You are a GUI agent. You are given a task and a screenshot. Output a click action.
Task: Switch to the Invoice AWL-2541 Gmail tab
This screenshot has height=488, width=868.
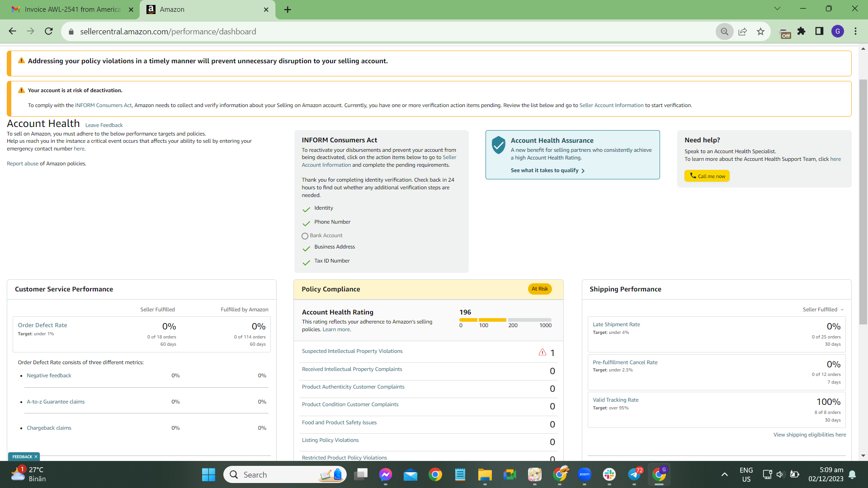(72, 9)
